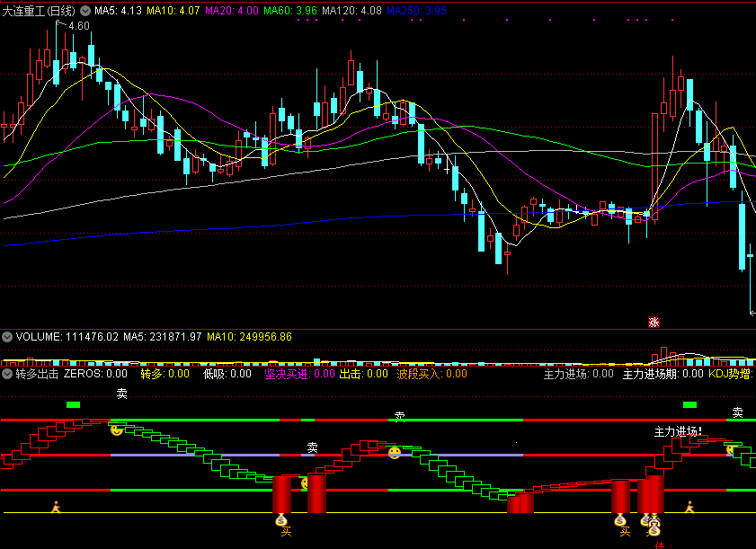Click the left green rectangle marker in indicator panel
The height and width of the screenshot is (549, 756).
(x=74, y=405)
